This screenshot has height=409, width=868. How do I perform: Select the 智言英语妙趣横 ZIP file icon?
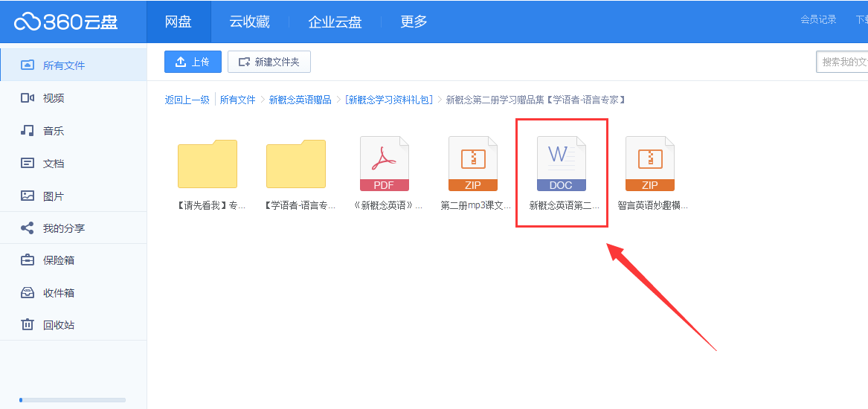point(650,164)
